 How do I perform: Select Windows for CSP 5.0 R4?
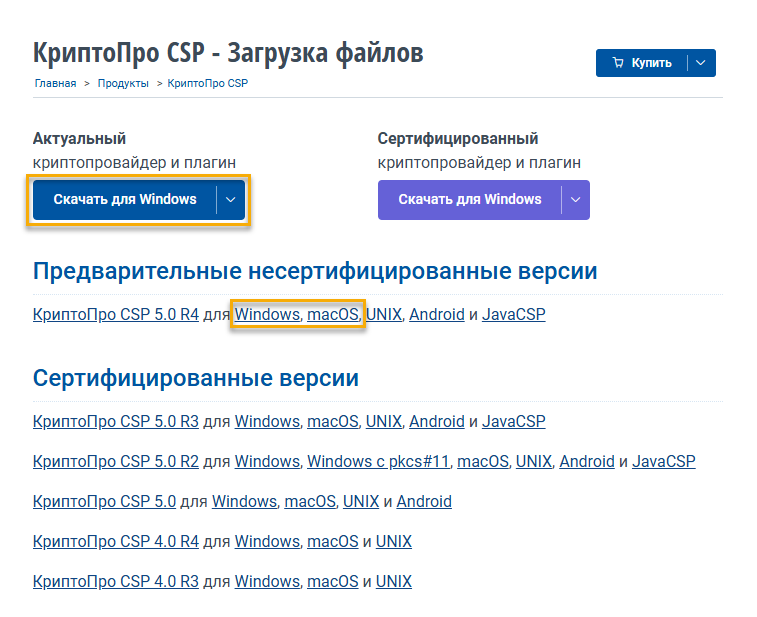point(267,314)
